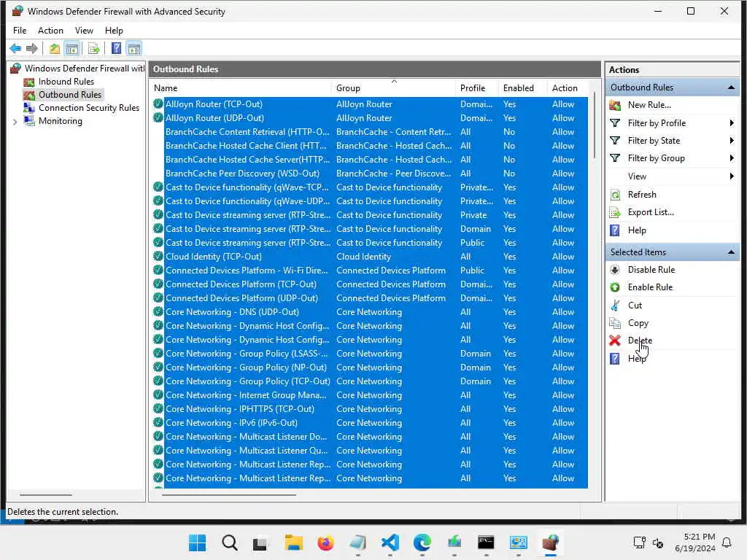747x560 pixels.
Task: Click the Forward arrow toolbar icon
Action: click(x=32, y=48)
